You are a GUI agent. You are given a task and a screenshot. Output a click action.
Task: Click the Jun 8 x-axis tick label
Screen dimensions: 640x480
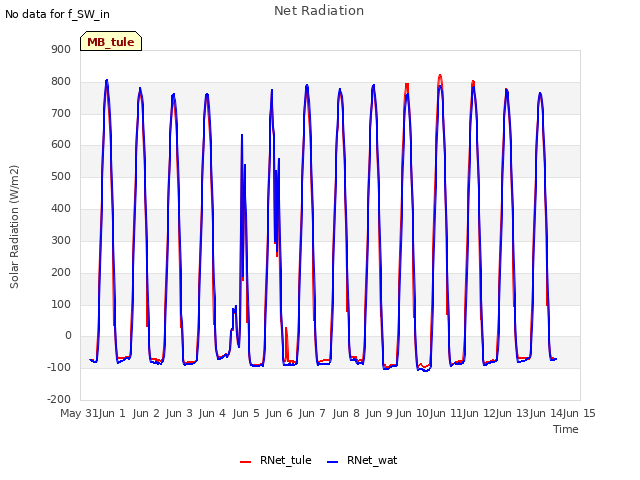[346, 413]
